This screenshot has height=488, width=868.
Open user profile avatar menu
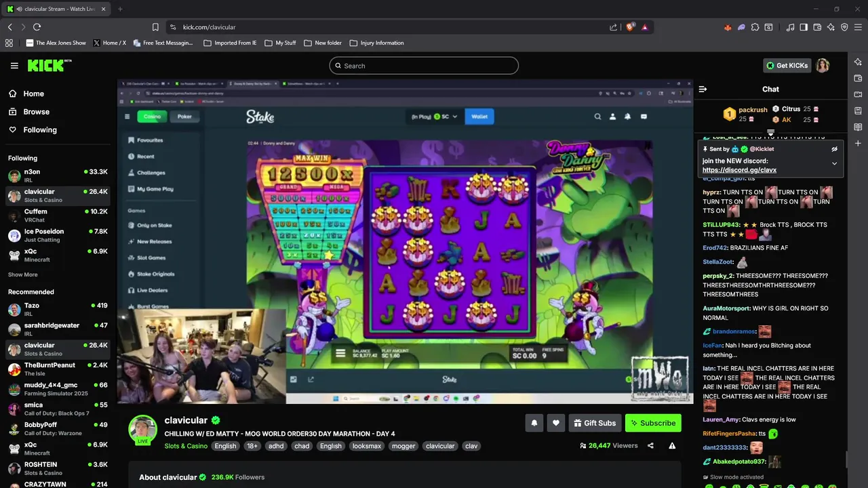823,66
